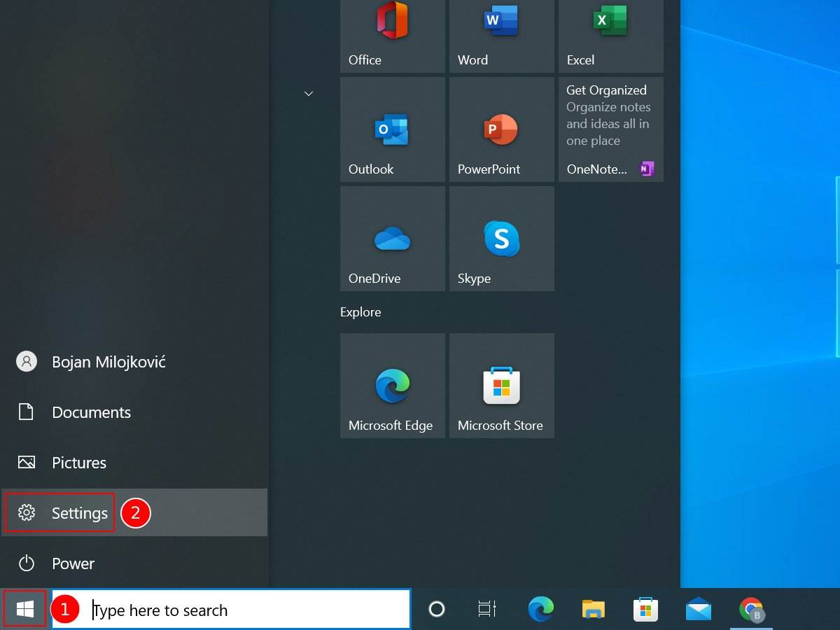The height and width of the screenshot is (630, 840).
Task: Open the Office tile
Action: point(392,35)
